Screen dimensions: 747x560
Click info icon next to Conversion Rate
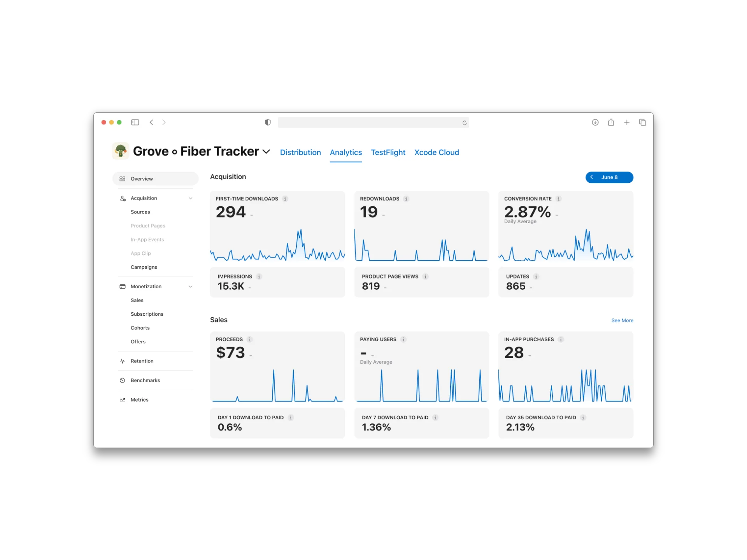pyautogui.click(x=559, y=199)
